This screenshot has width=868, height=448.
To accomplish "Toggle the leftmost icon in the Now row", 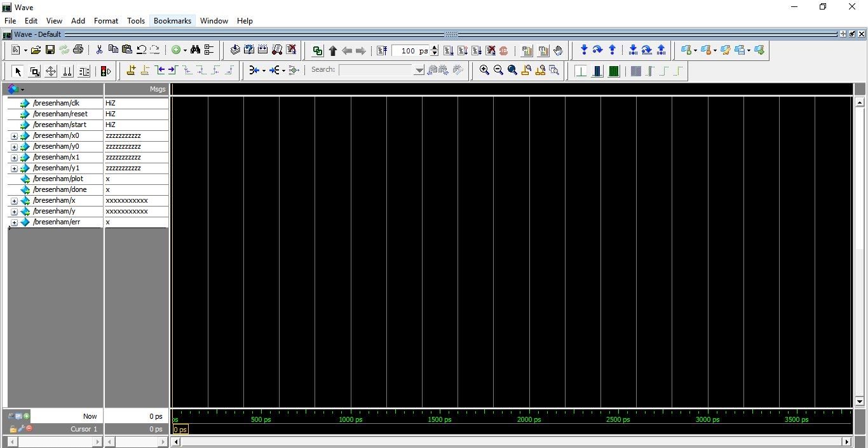I will coord(11,416).
